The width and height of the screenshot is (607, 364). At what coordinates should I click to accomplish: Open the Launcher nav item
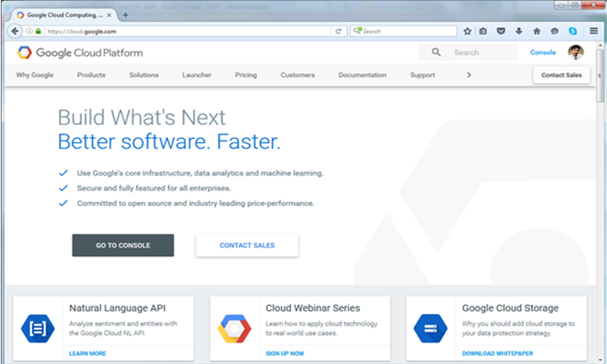coord(197,75)
